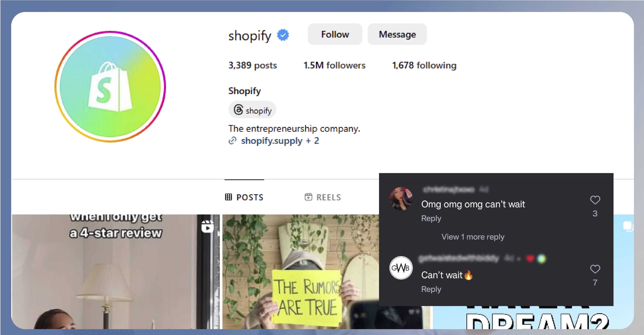The image size is (644, 335).
Task: Click the Threads logo icon
Action: coord(238,110)
